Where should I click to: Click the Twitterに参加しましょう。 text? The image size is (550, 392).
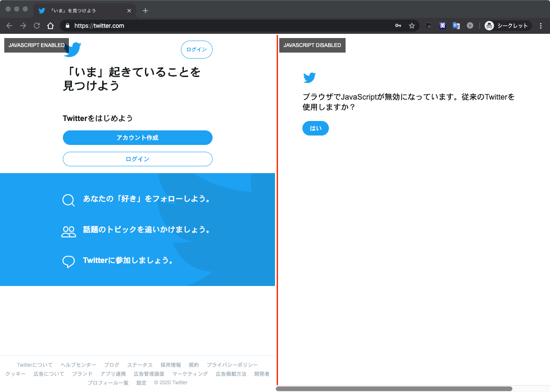pos(128,261)
